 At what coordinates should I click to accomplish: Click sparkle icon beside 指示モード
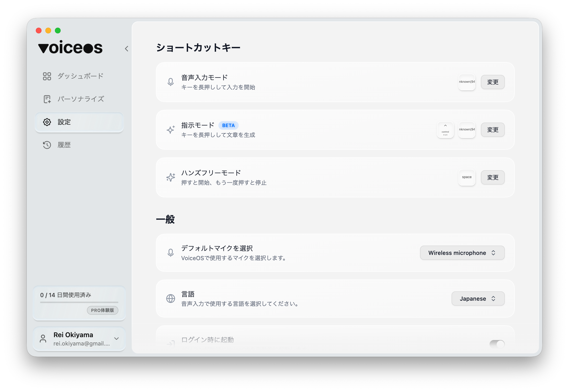click(170, 130)
